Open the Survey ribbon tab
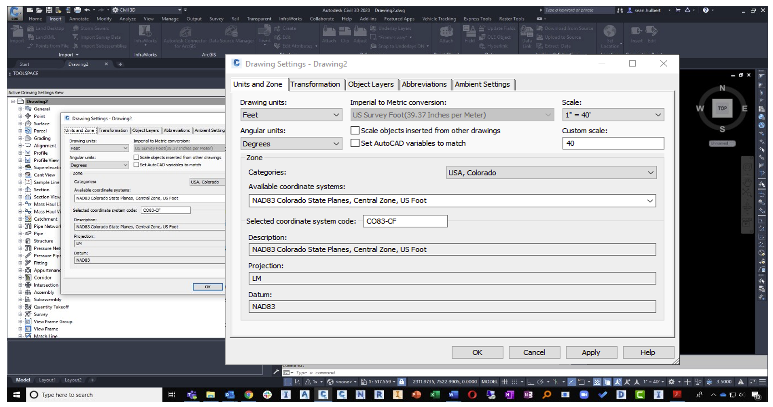Screen dimensions: 773x407 tap(216, 19)
